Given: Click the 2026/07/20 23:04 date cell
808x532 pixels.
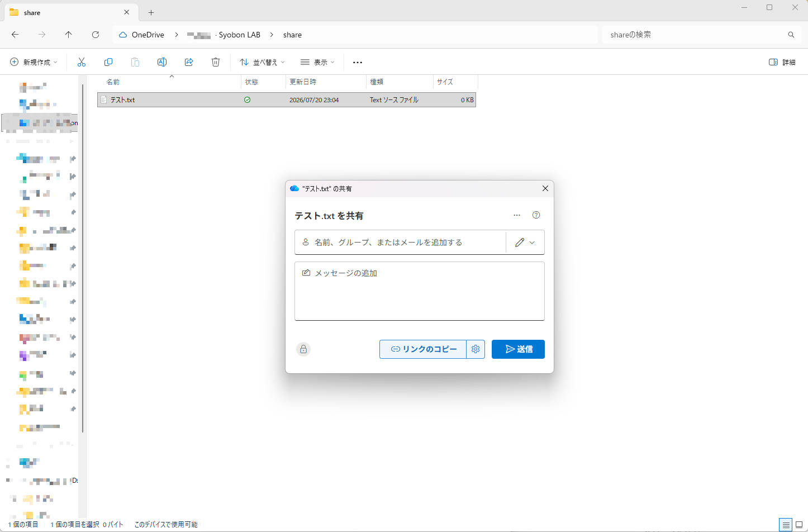Looking at the screenshot, I should [314, 100].
